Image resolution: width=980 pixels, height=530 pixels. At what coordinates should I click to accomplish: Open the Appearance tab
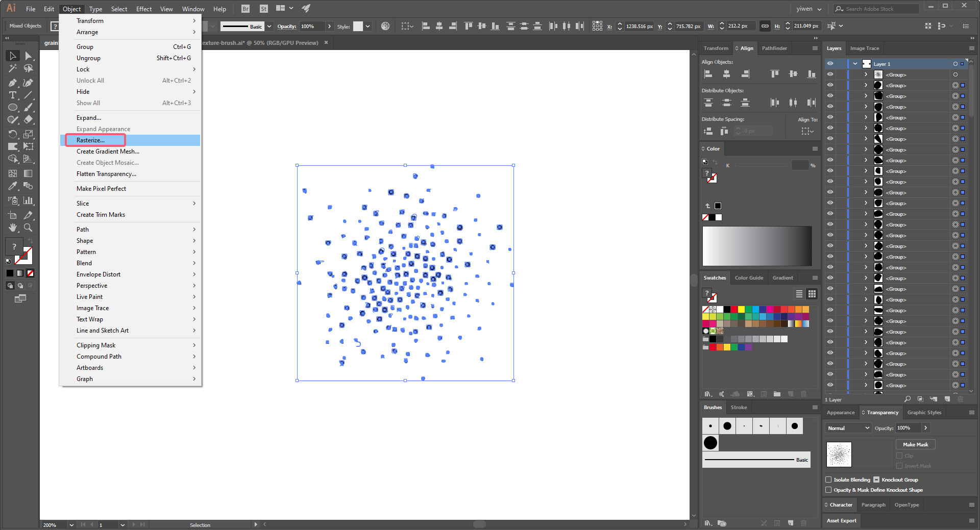point(841,412)
